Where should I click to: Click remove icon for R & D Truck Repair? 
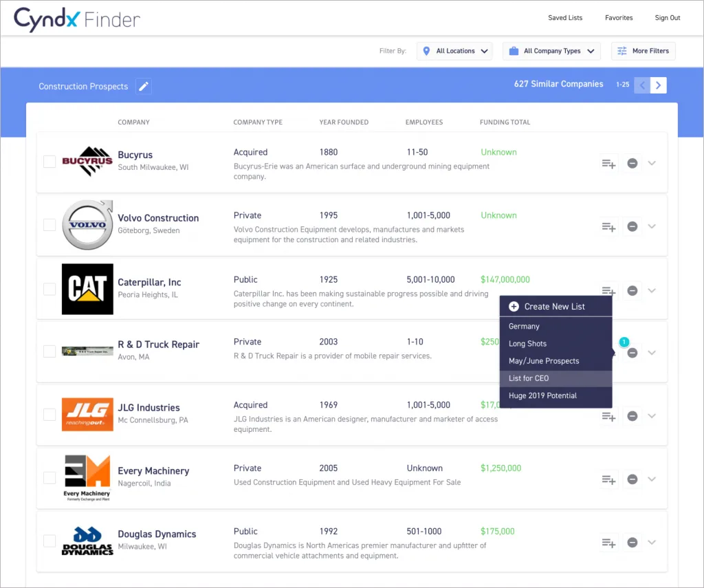(x=632, y=353)
